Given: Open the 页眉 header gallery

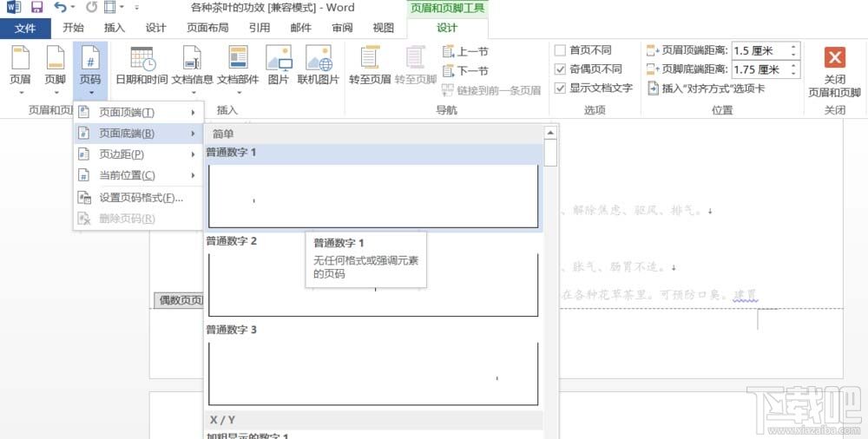Looking at the screenshot, I should [21, 70].
